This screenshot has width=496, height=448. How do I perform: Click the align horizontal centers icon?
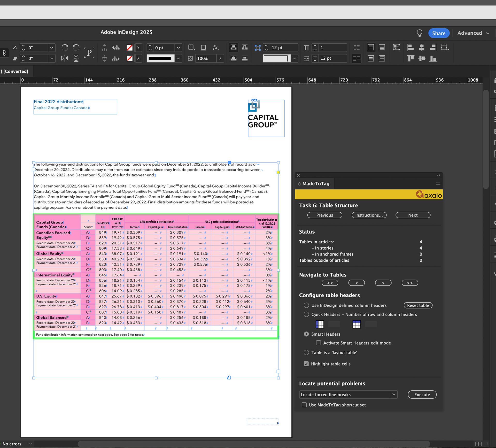click(422, 48)
